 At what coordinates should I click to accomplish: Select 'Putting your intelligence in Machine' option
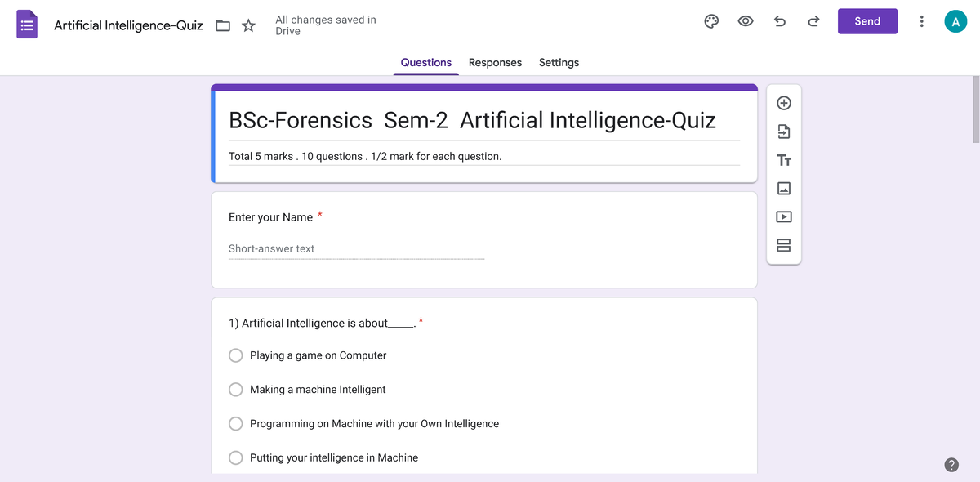[x=235, y=457]
